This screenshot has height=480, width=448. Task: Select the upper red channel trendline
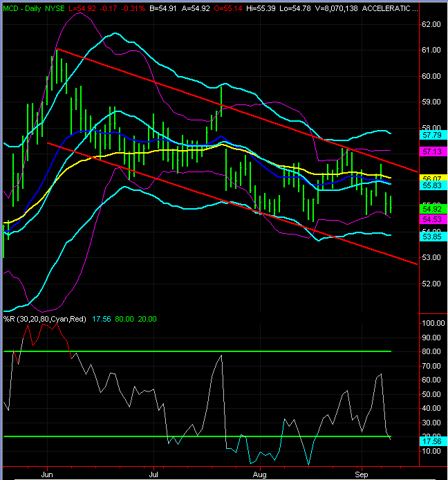[237, 111]
